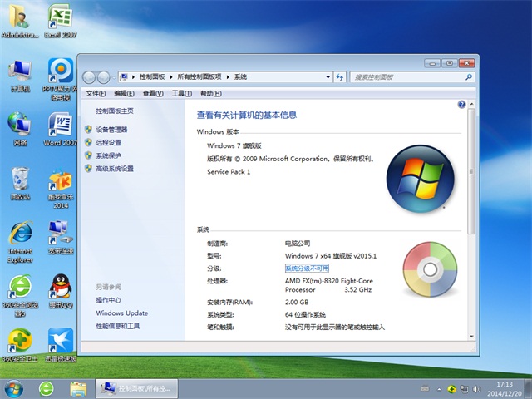Open 远程设置 from the left pane
532x399 pixels.
pyautogui.click(x=109, y=142)
